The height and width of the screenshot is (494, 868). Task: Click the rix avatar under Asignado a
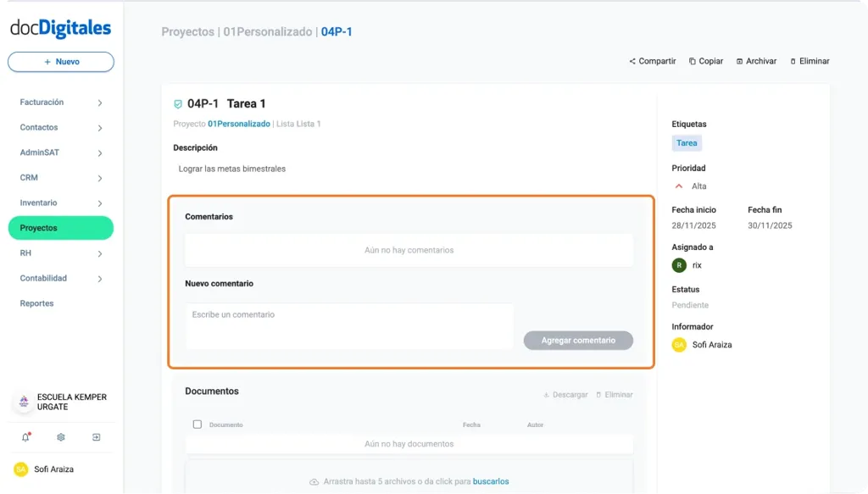[678, 264]
